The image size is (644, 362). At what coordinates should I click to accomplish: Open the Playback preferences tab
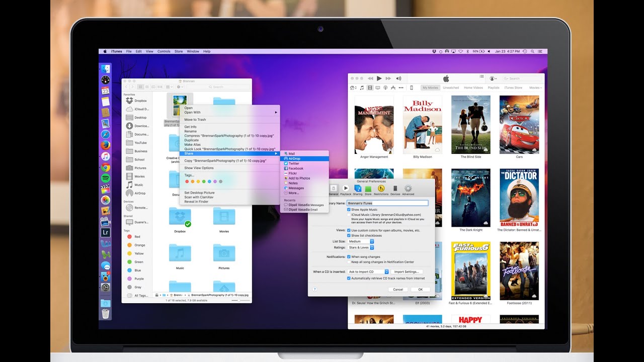coord(346,190)
